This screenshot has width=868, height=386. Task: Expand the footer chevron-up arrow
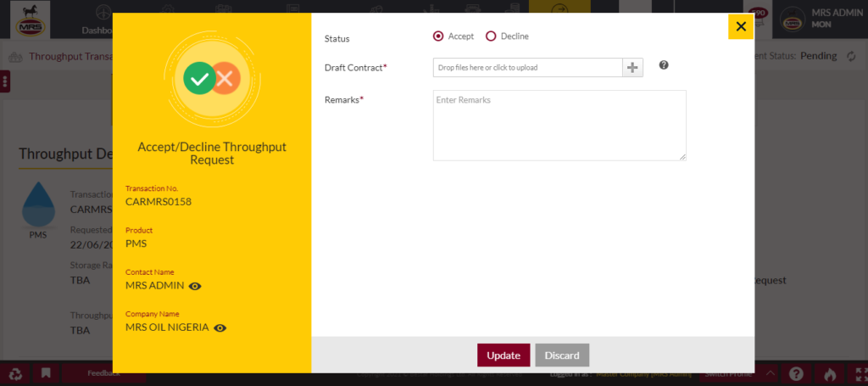click(x=770, y=373)
